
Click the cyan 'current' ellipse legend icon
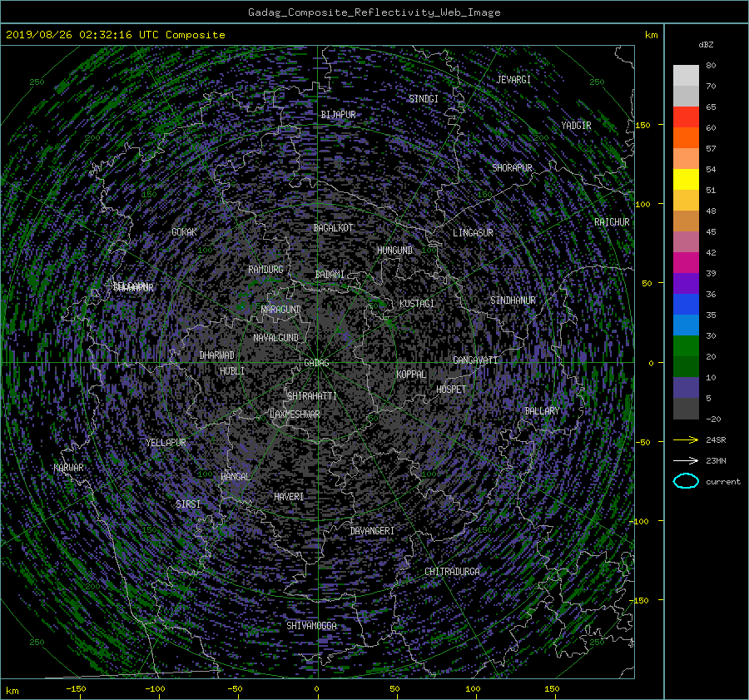[x=686, y=481]
